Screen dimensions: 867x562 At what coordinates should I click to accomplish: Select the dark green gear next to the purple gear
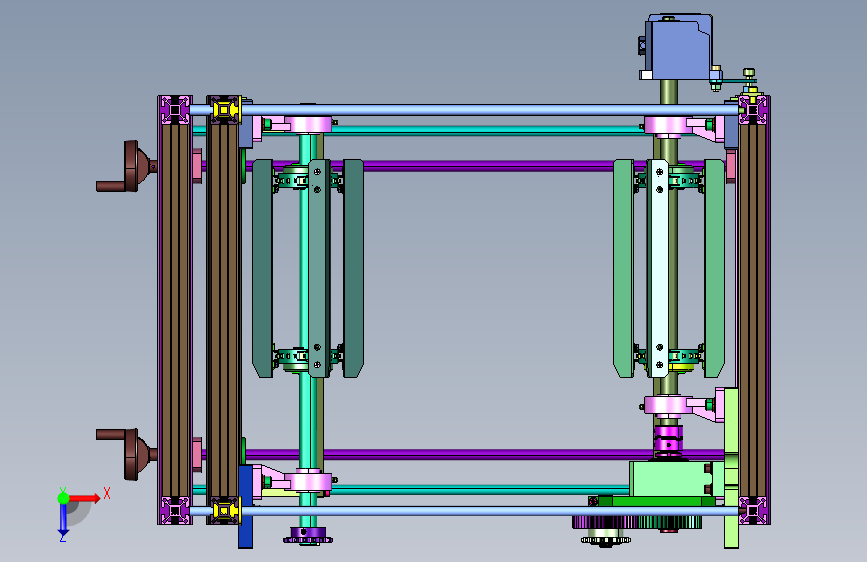669,522
